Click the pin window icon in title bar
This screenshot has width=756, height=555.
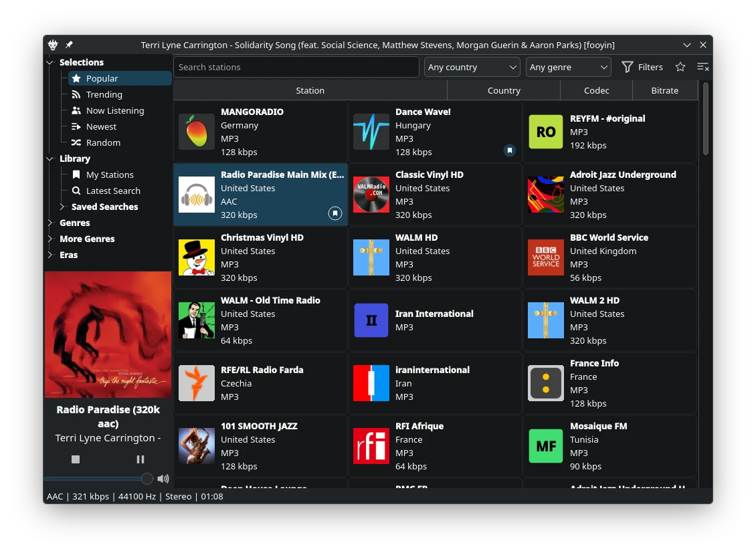(x=70, y=45)
